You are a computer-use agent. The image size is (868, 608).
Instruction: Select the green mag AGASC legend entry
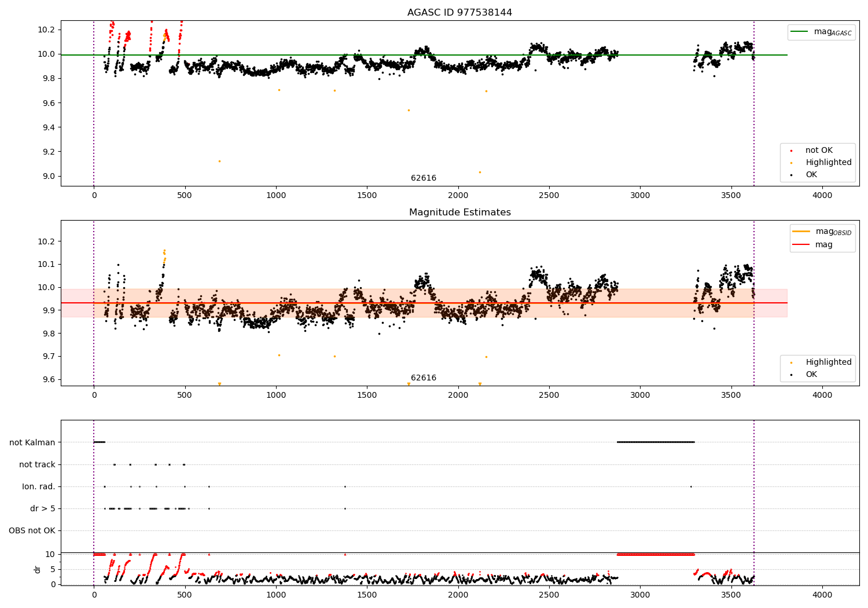(x=821, y=32)
